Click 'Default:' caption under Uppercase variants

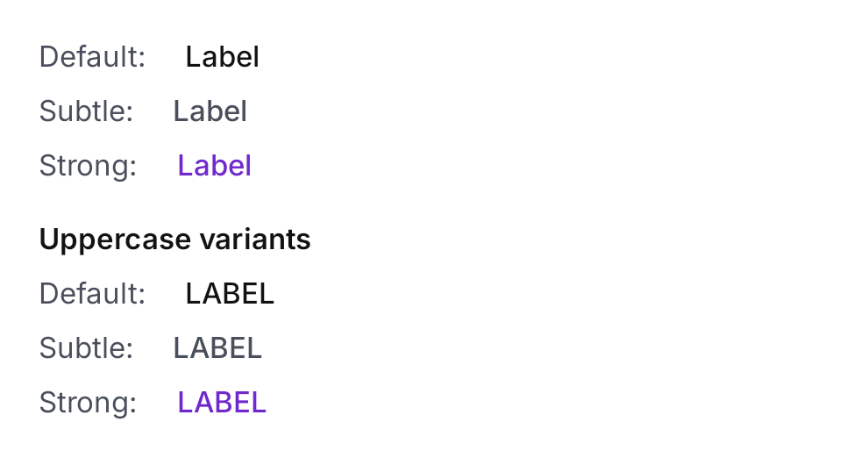click(x=92, y=294)
